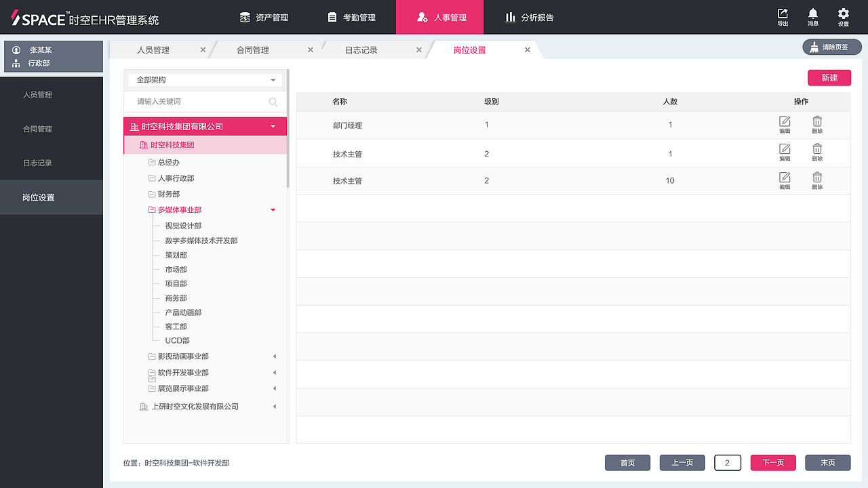868x488 pixels.
Task: Click the delete icon on last 技术主管 row
Action: [817, 178]
